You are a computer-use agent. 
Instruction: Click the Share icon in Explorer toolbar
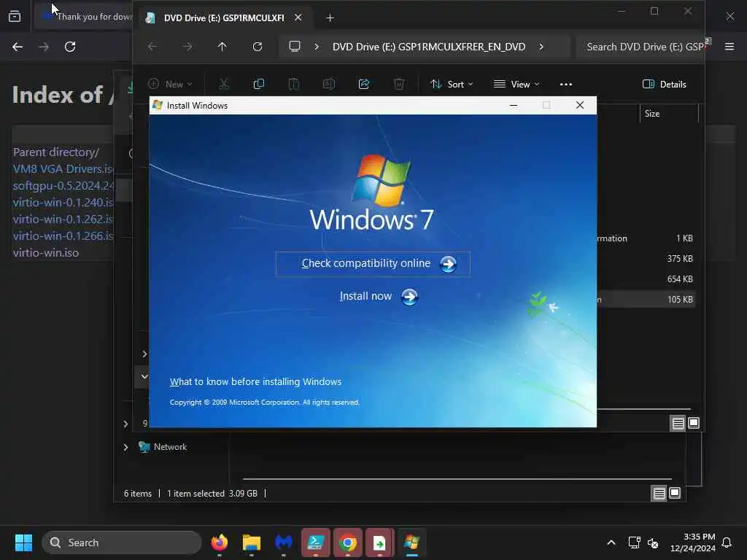pyautogui.click(x=364, y=85)
